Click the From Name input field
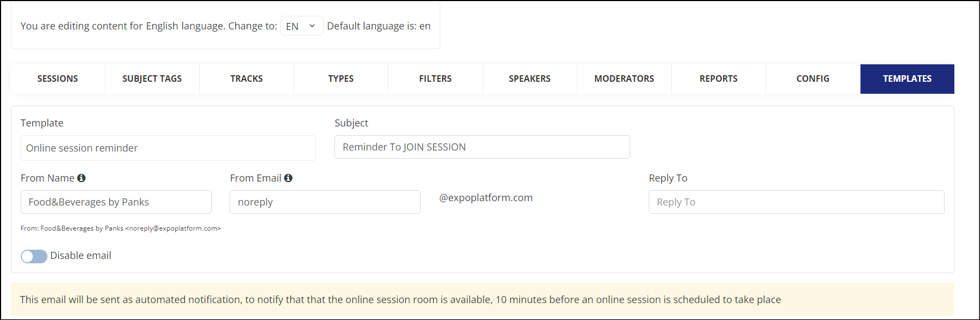 [116, 202]
